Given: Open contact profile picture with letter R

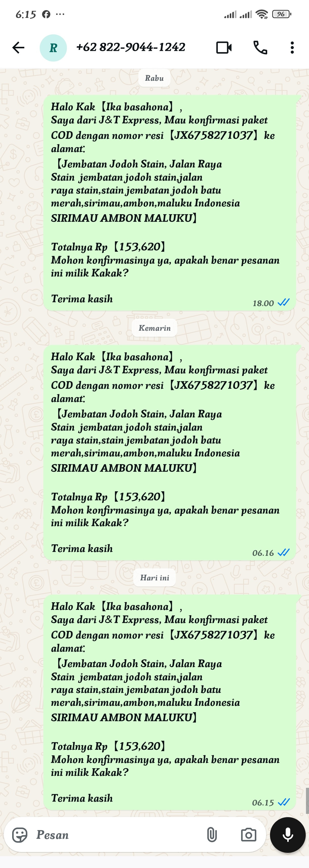Looking at the screenshot, I should tap(53, 48).
